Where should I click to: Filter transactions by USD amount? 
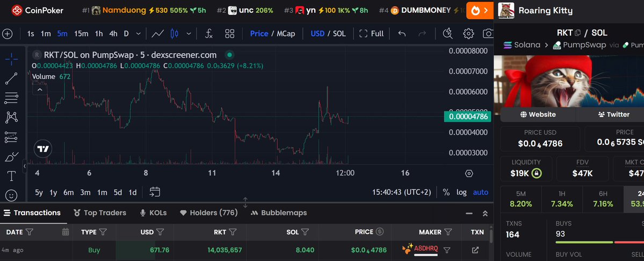(x=160, y=232)
